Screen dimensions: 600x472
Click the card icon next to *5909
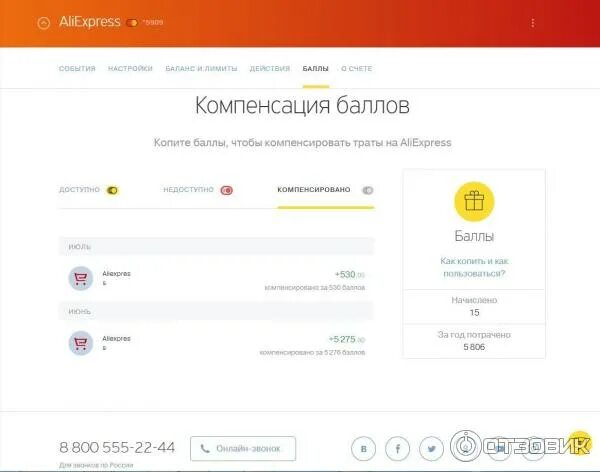132,23
